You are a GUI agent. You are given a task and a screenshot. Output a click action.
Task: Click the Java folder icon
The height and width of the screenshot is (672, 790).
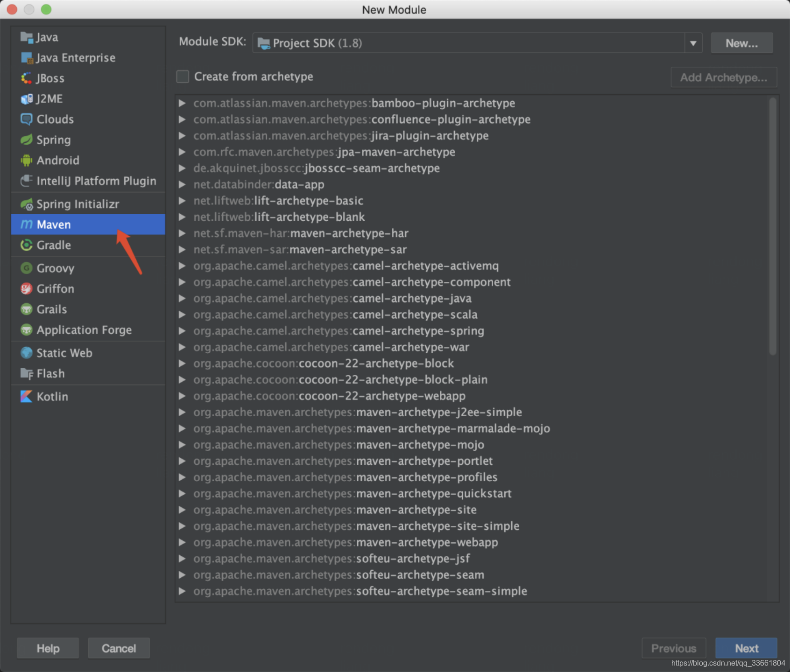(x=27, y=37)
